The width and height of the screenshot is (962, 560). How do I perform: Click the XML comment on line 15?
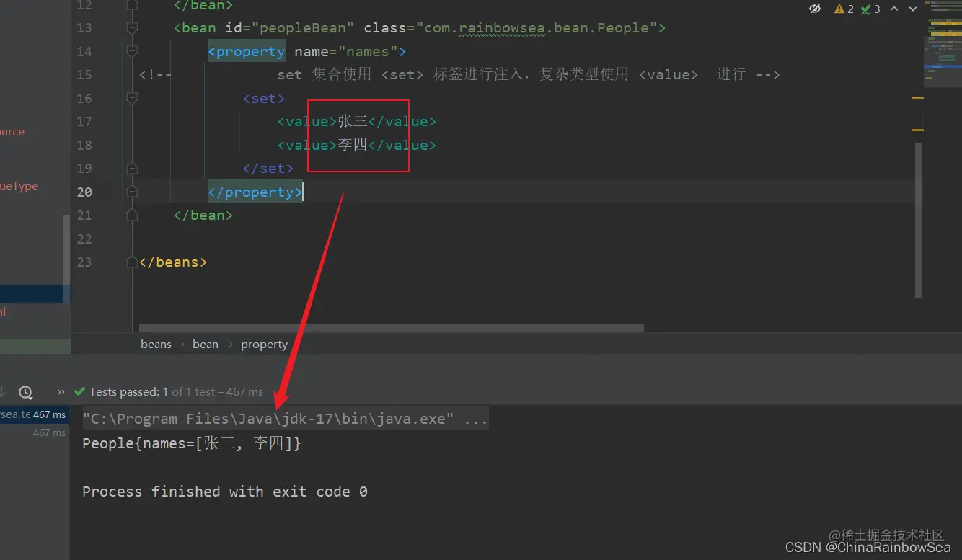459,75
